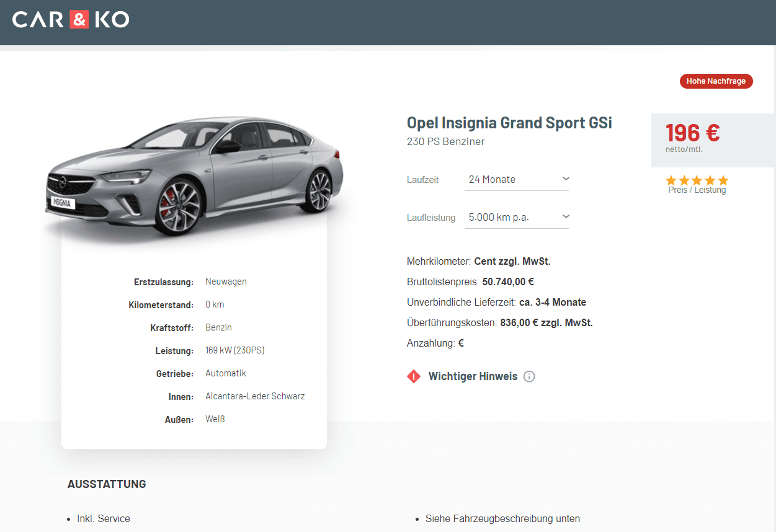Viewport: 776px width, 532px height.
Task: Click the AUSSTATTUNG heading
Action: pos(107,484)
